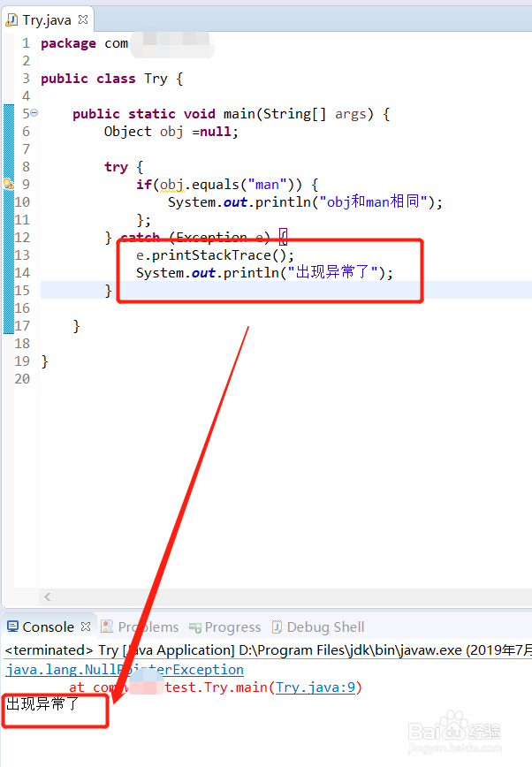This screenshot has height=767, width=532.
Task: Collapse the main method fold marker at line 5
Action: tap(34, 113)
